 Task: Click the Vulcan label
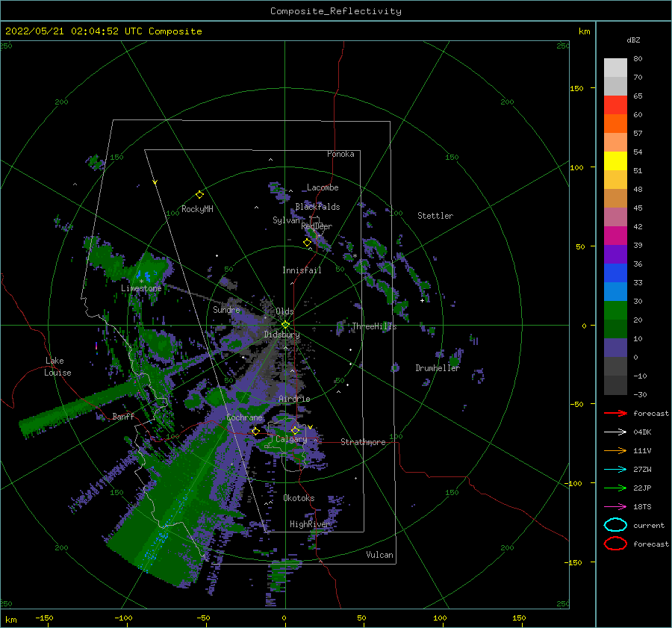[x=380, y=555]
